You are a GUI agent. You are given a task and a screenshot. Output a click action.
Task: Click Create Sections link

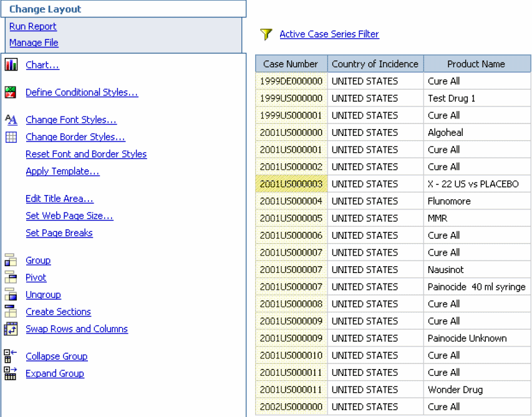pos(59,312)
